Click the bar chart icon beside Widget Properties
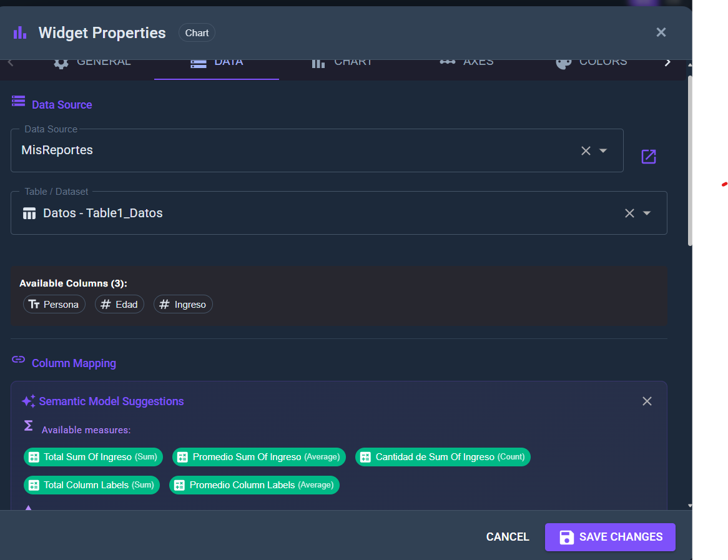 20,32
